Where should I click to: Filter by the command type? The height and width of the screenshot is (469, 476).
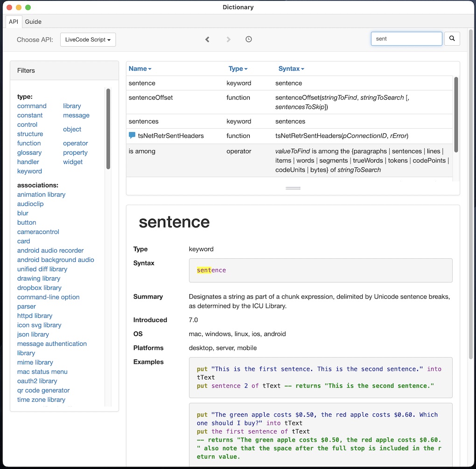click(32, 106)
